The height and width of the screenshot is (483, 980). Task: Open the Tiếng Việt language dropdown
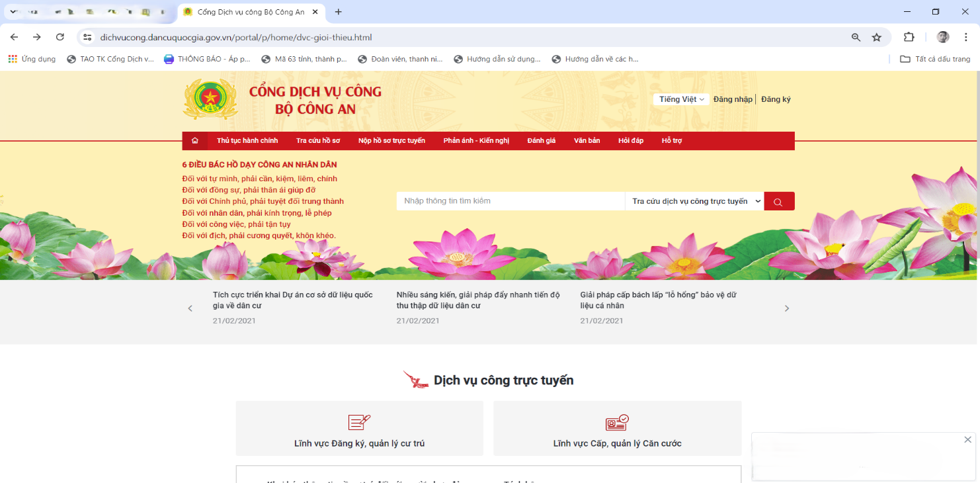pos(681,99)
